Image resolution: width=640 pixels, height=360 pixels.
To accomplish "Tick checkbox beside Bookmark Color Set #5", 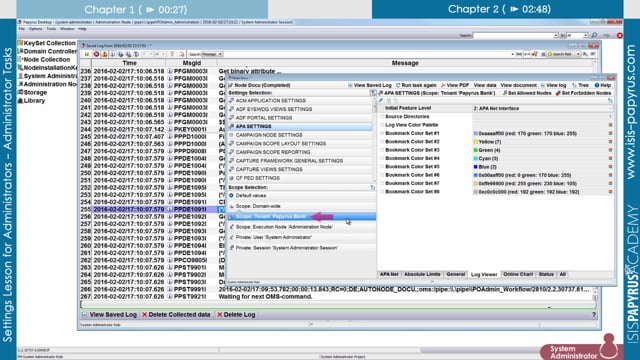I will coord(382,167).
